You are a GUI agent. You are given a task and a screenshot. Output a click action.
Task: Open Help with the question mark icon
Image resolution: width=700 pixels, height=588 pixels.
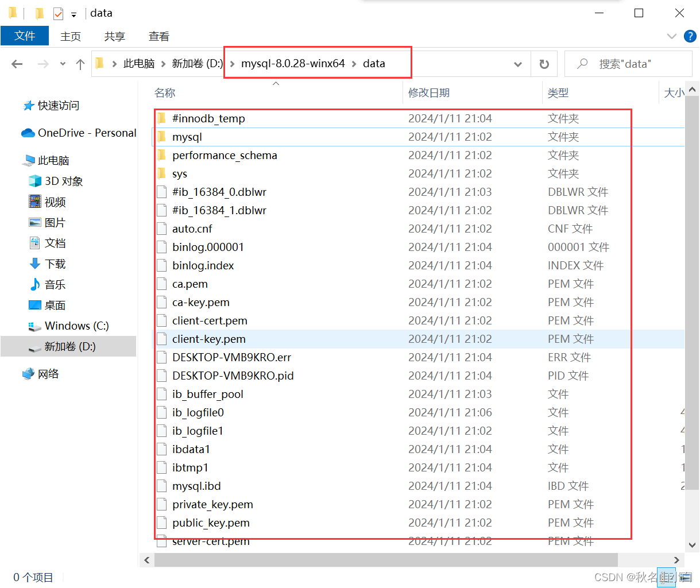690,36
